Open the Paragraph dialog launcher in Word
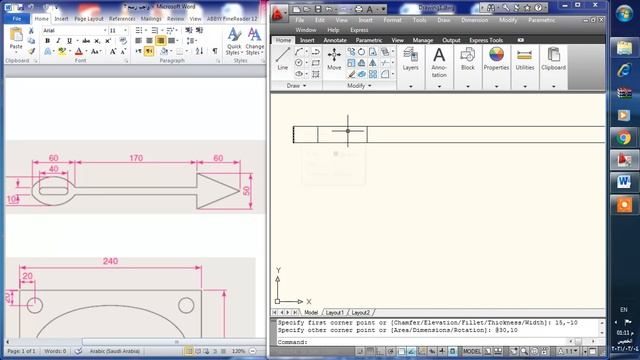Image resolution: width=640 pixels, height=360 pixels. coord(218,61)
